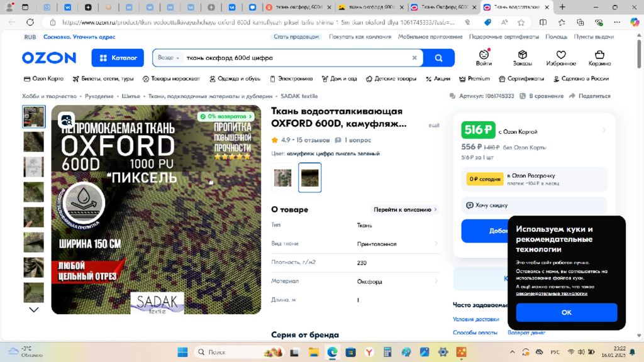Open the Корзина shopping cart icon
644x362 pixels.
point(599,57)
